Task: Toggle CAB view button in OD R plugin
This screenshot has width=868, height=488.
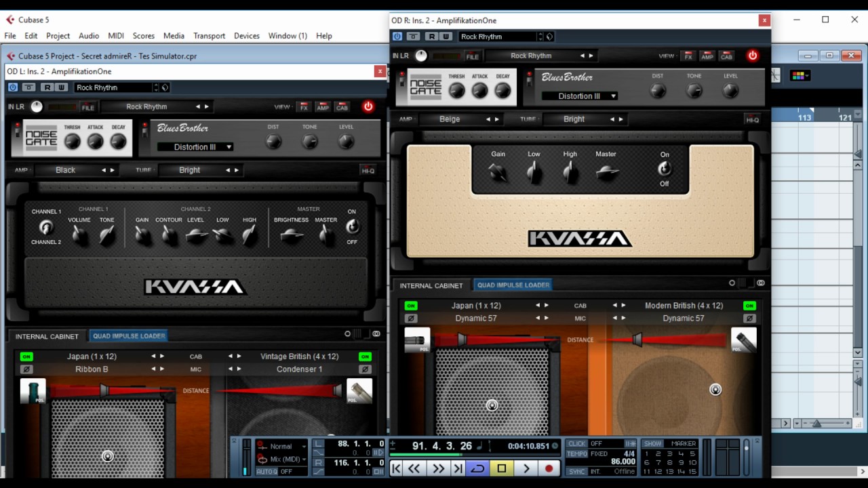Action: pos(726,56)
